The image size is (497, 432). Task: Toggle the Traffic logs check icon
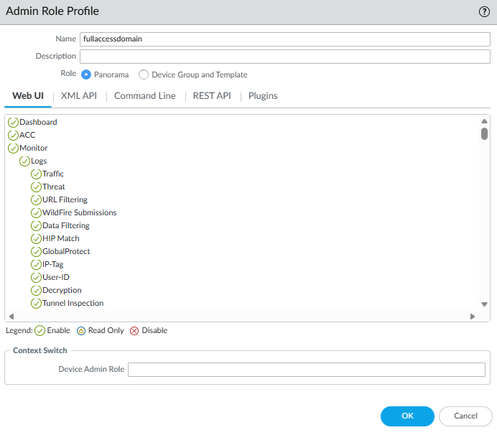click(x=36, y=174)
